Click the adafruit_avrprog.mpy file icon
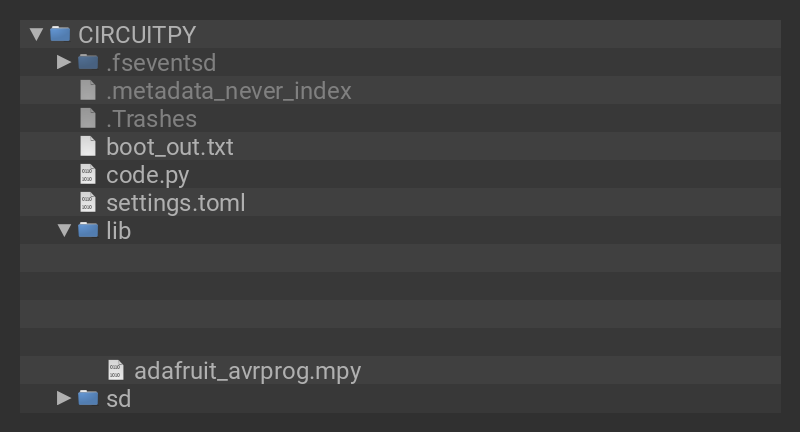 (116, 370)
